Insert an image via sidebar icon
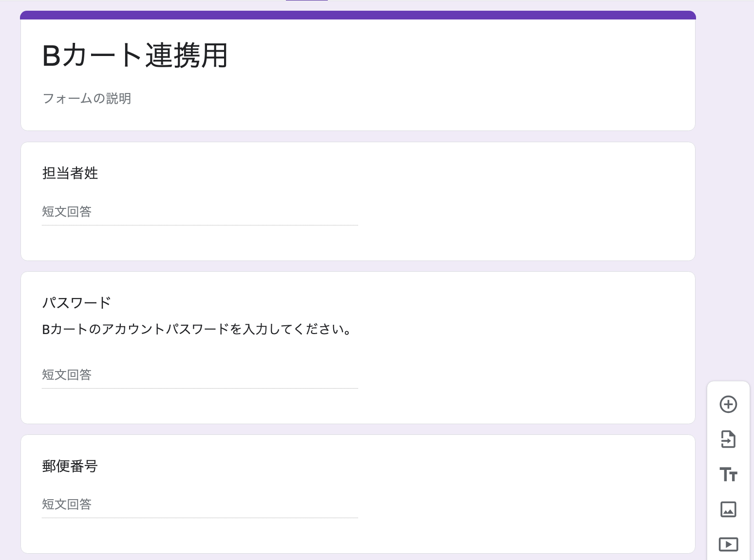The width and height of the screenshot is (754, 560). click(728, 509)
